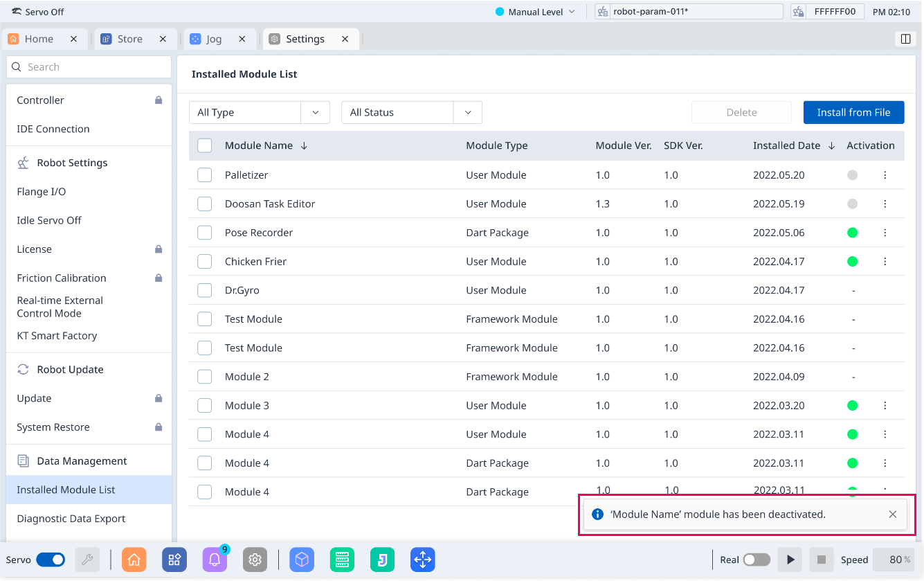Open the blue 3D cube icon
The width and height of the screenshot is (924, 581).
tap(302, 560)
